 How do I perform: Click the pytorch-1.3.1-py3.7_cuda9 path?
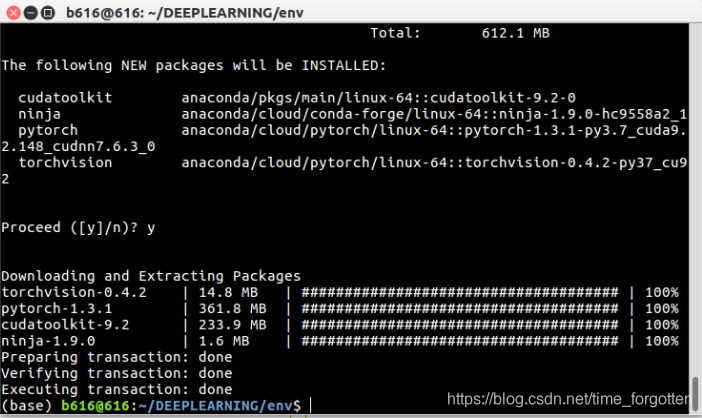434,130
